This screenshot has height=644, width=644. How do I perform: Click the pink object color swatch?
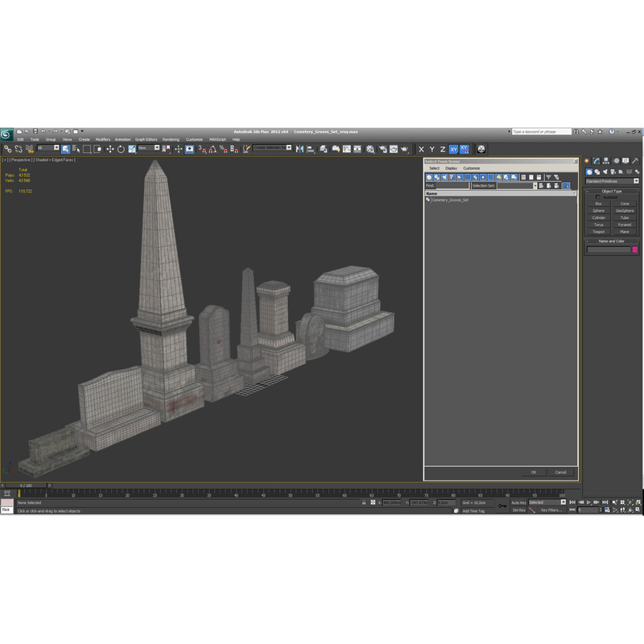pos(634,249)
